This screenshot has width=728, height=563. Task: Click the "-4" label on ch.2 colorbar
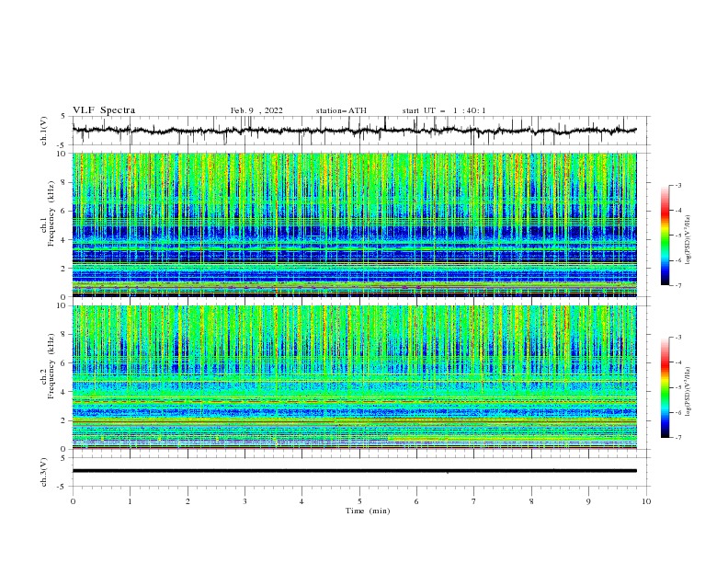click(x=678, y=362)
